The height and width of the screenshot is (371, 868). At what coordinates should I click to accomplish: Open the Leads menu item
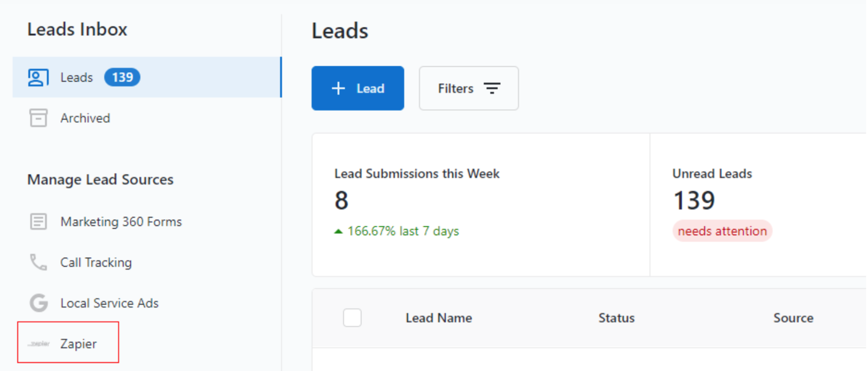[147, 77]
